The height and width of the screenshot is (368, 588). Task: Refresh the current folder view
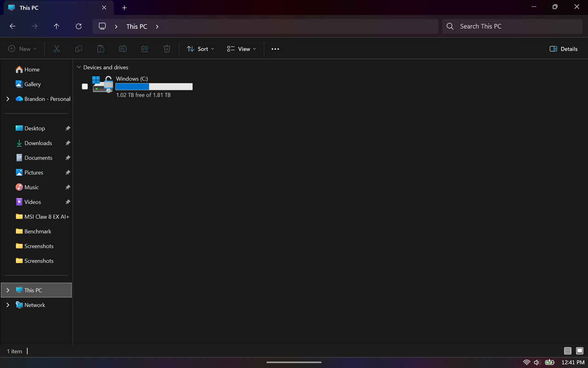pos(79,26)
